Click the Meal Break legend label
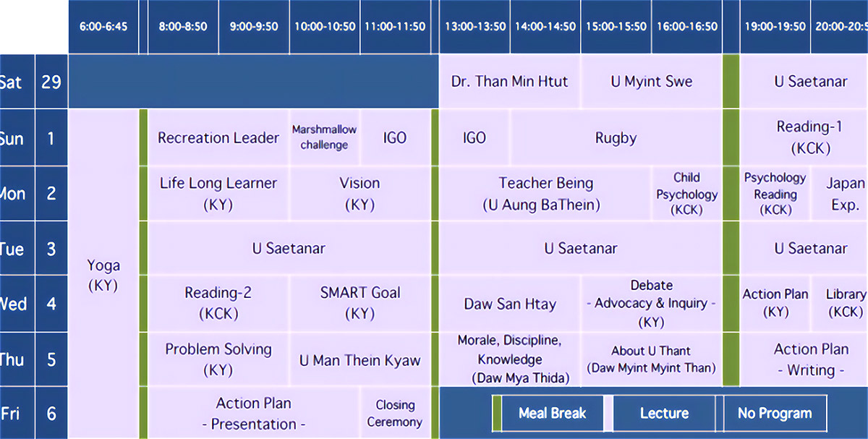868x439 pixels. [x=552, y=414]
